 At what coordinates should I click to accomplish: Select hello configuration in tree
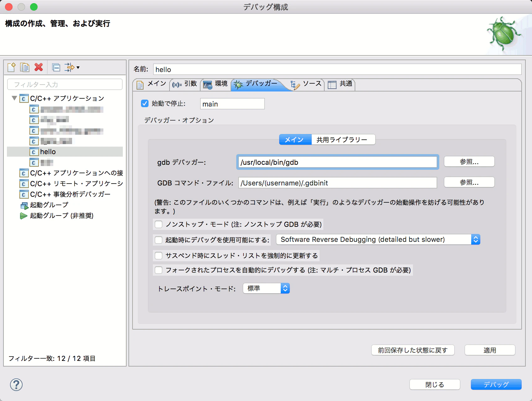pyautogui.click(x=65, y=152)
